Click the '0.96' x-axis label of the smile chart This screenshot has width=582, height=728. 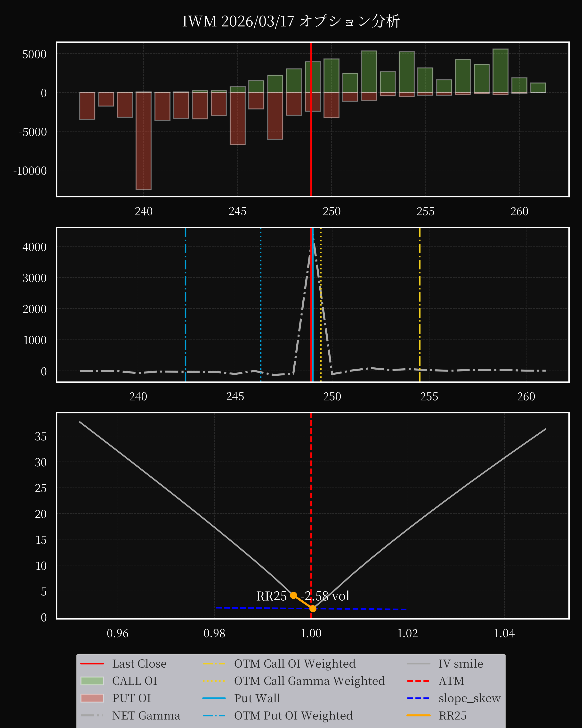click(x=117, y=633)
